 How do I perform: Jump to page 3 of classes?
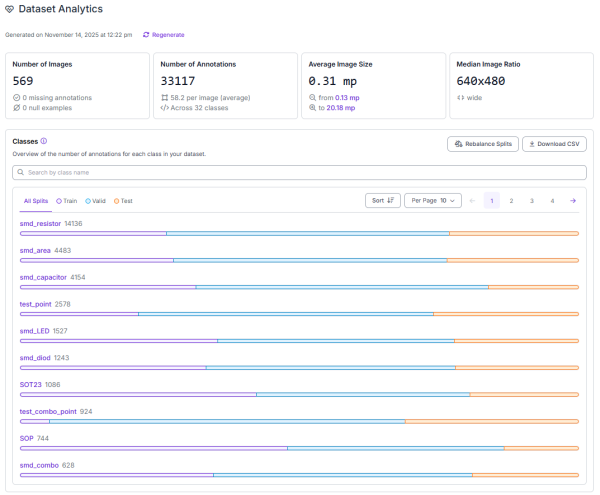[532, 200]
